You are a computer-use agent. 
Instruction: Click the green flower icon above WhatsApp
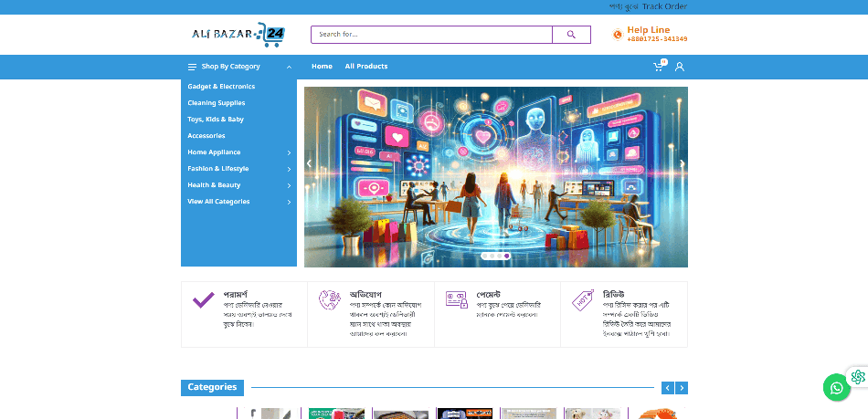point(858,377)
